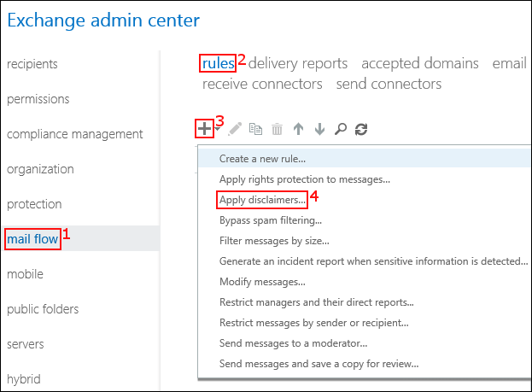Open servers in the sidebar

(26, 344)
